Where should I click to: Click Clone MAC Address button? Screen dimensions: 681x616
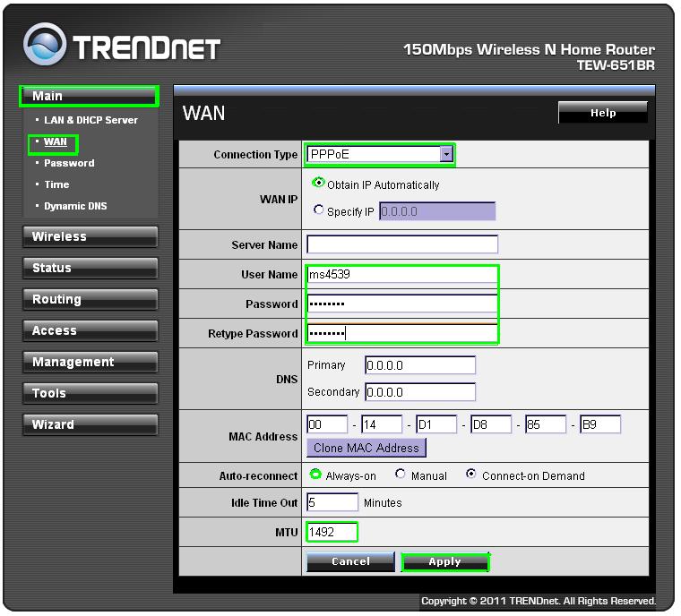pos(366,448)
